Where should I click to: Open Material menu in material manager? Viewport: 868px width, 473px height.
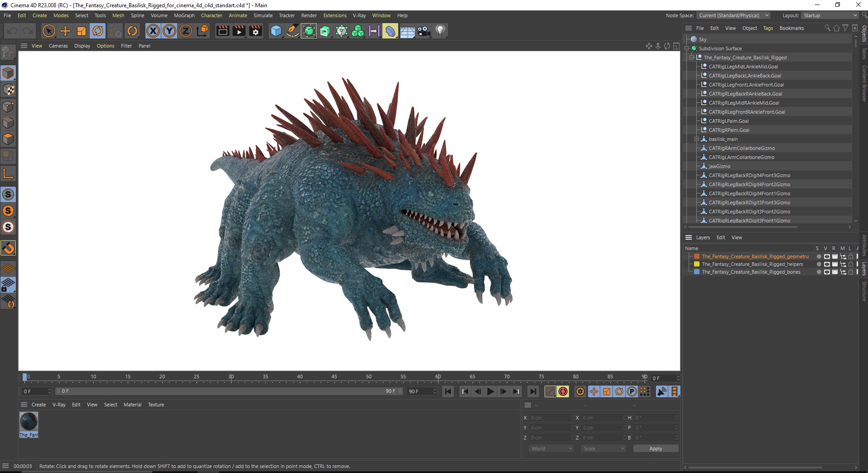(132, 405)
